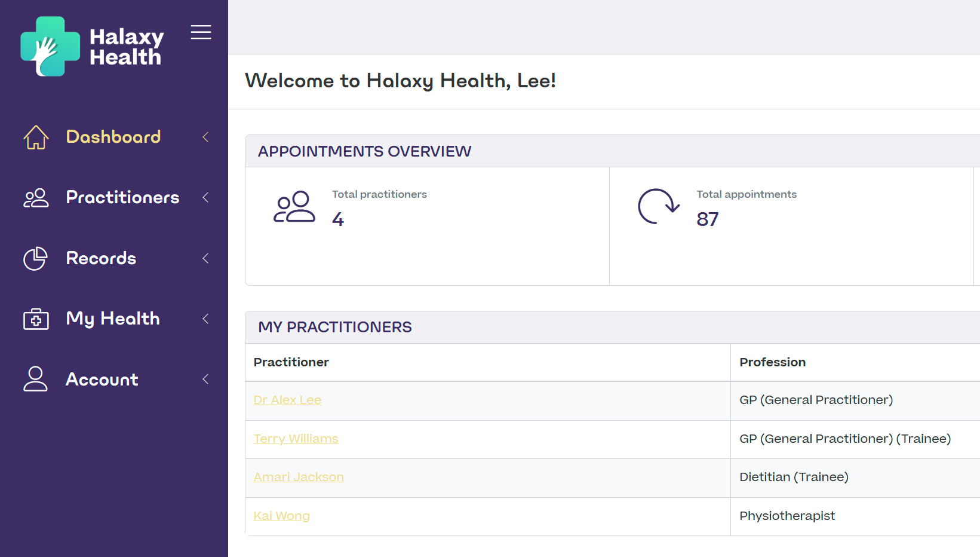The image size is (980, 557).
Task: Click the My Health medical kit icon
Action: click(x=36, y=319)
